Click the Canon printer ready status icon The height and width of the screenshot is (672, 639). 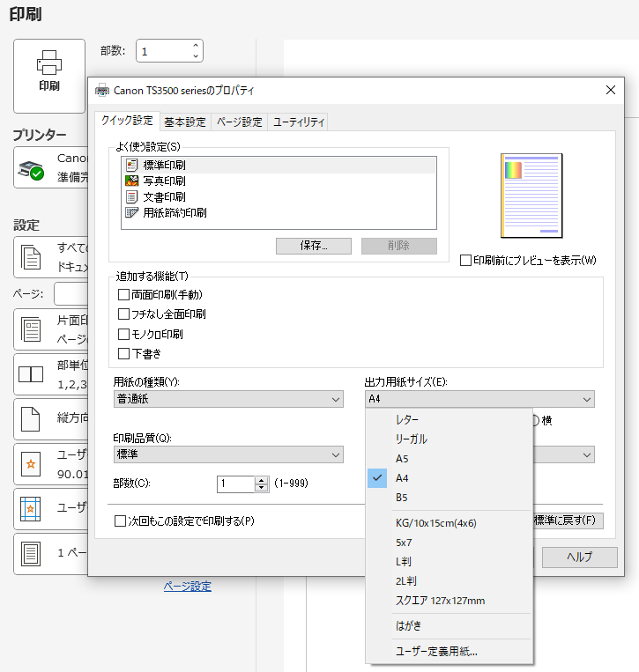31,170
